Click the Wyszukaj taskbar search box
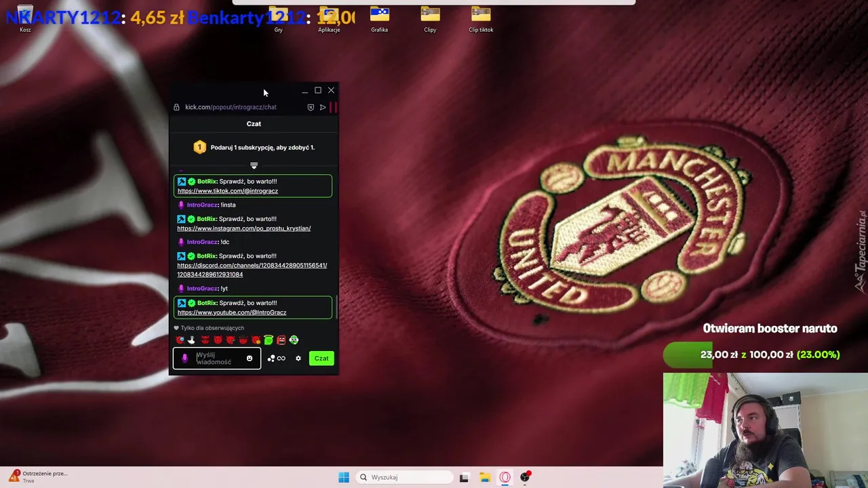 click(x=405, y=477)
